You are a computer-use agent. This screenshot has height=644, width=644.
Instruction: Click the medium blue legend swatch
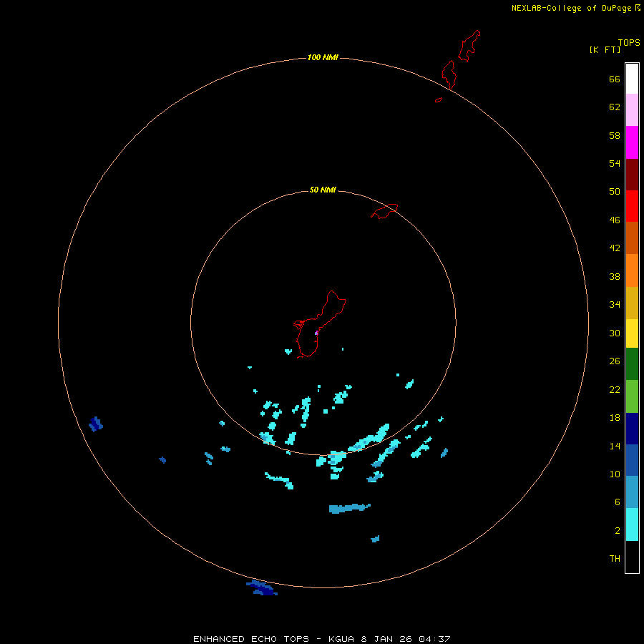point(632,460)
